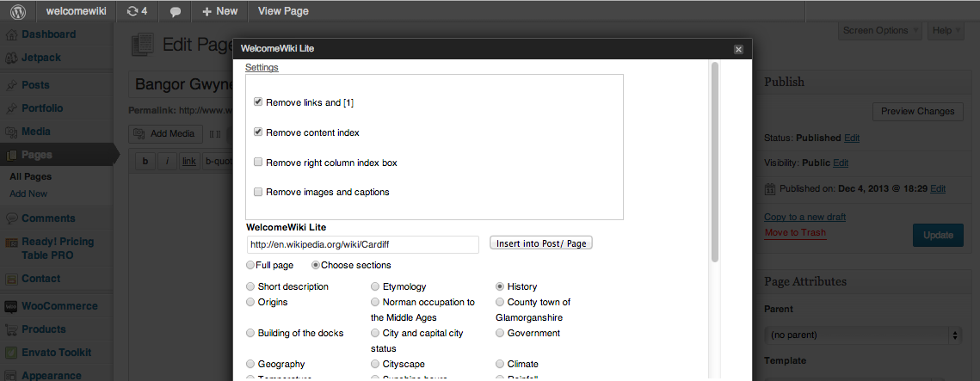Click the bold b editor button
Image resolution: width=980 pixels, height=381 pixels.
tap(145, 161)
